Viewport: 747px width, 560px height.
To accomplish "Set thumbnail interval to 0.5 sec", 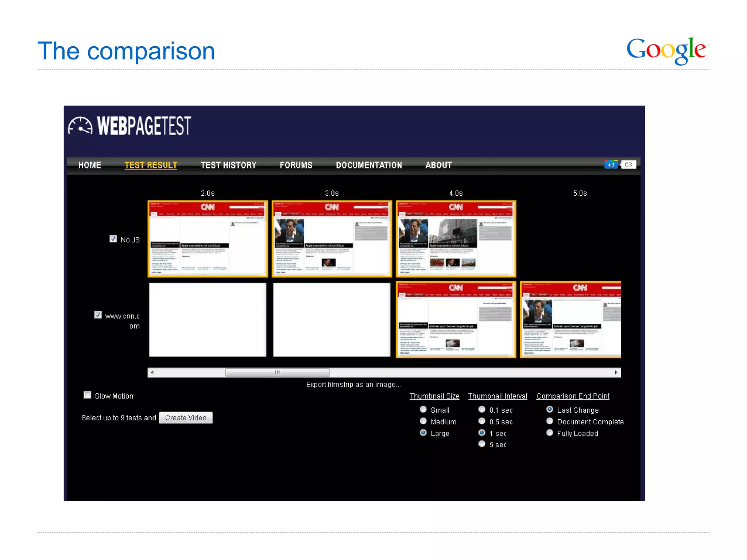I will [482, 421].
